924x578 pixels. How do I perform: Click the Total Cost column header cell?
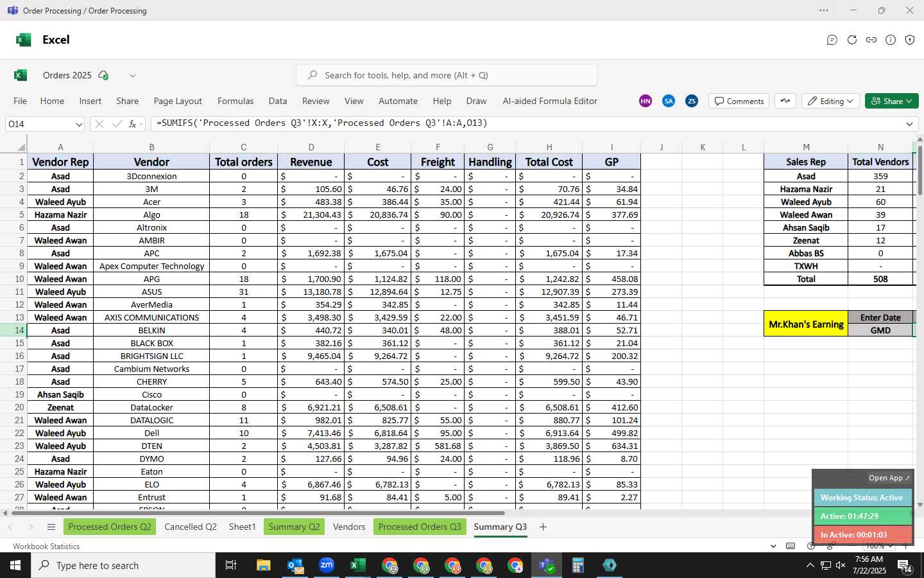tap(549, 162)
